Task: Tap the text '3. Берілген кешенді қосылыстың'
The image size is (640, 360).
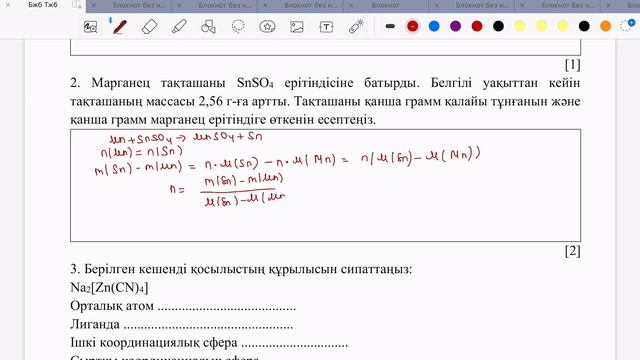Action: tap(168, 269)
